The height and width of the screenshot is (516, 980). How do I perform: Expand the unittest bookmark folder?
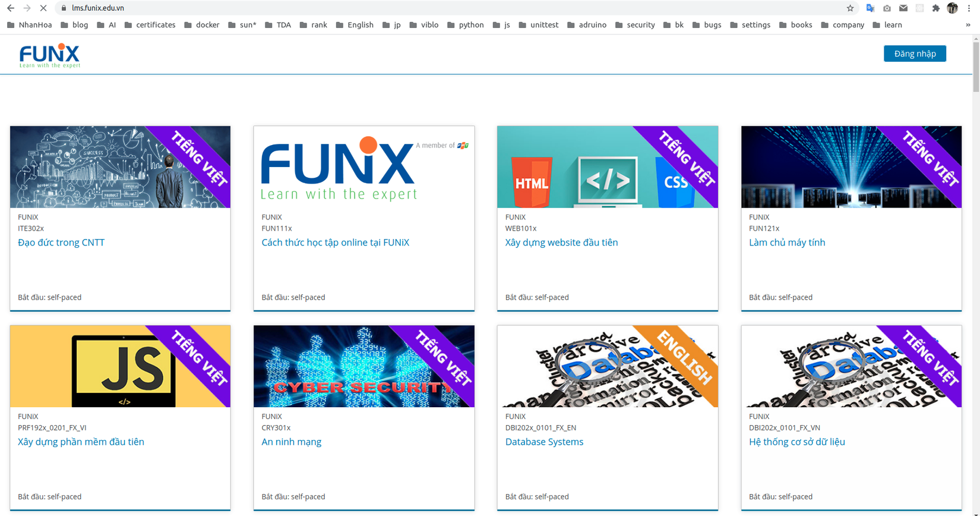[x=538, y=25]
